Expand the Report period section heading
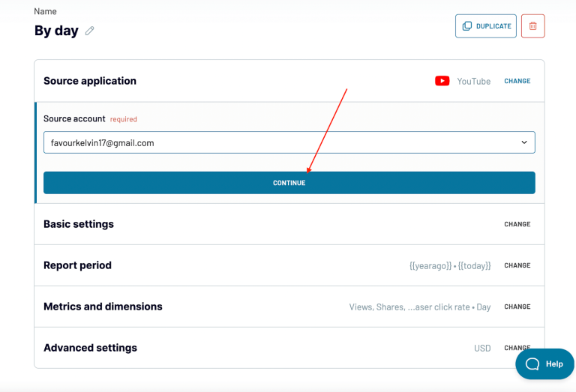The height and width of the screenshot is (392, 576). (x=77, y=265)
